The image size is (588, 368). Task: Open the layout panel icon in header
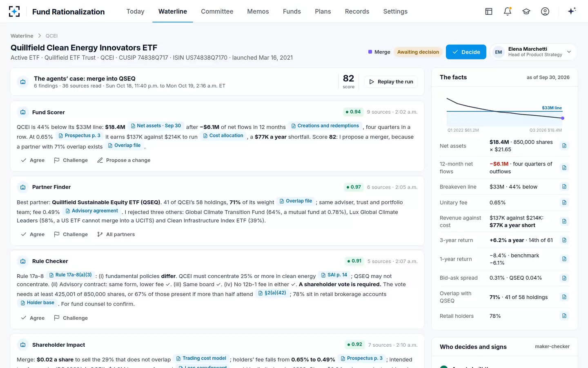tap(489, 11)
